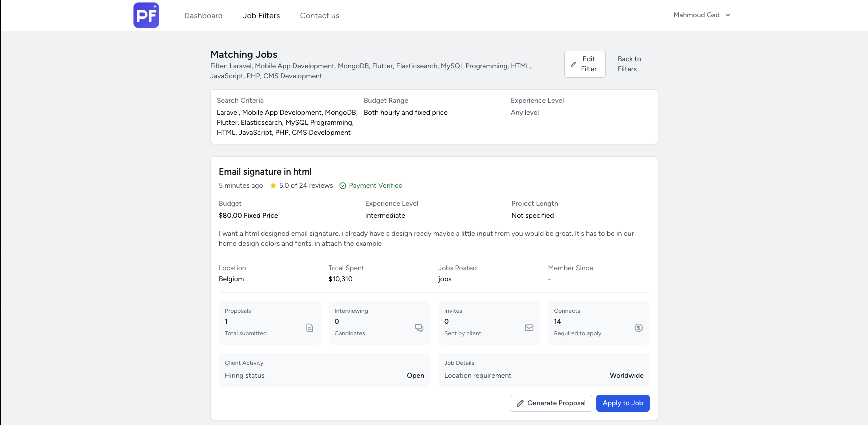Click the Invites envelope icon
Viewport: 868px width, 425px height.
click(529, 328)
